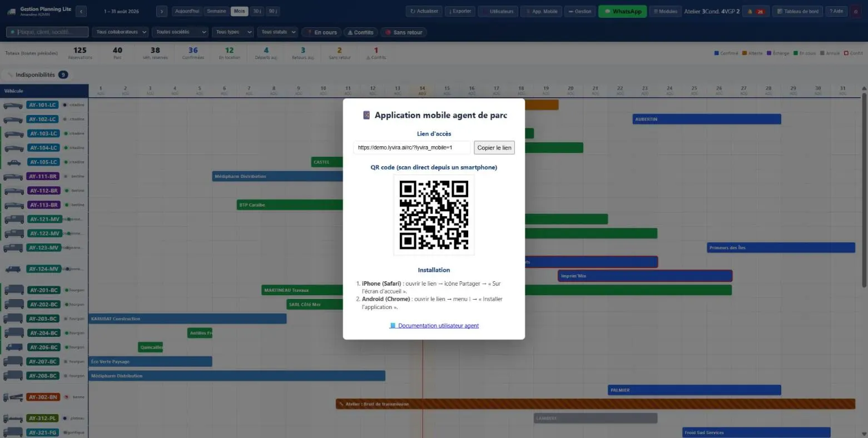Viewport: 868px width, 438px height.
Task: Click the AUBERTIN reservation bar
Action: [707, 120]
